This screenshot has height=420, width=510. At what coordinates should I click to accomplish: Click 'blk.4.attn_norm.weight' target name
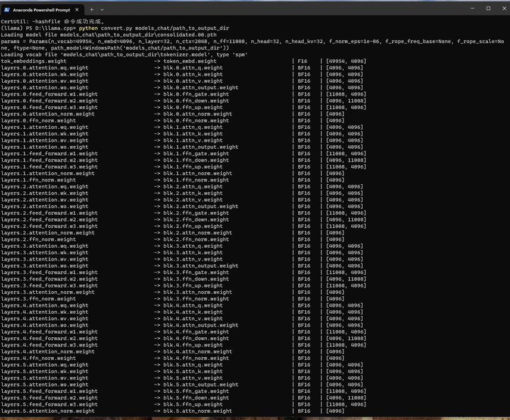coord(198,352)
